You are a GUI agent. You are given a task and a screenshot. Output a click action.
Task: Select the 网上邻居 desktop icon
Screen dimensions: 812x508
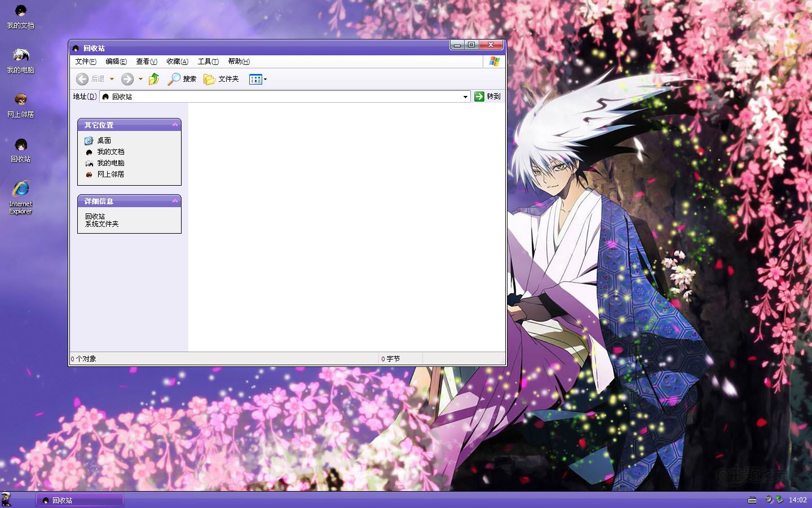[20, 106]
